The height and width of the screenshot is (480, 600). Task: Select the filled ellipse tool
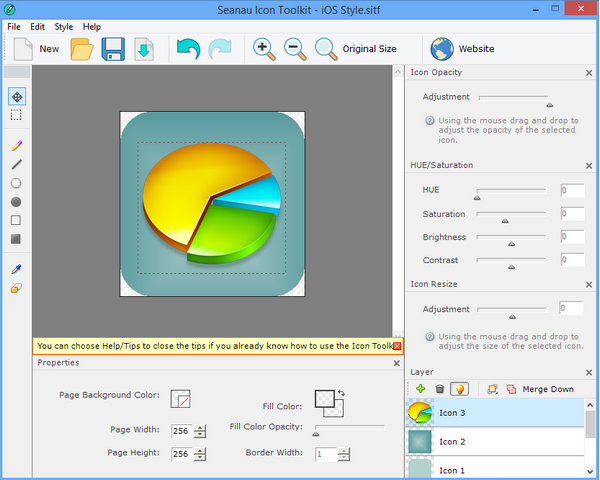(16, 202)
